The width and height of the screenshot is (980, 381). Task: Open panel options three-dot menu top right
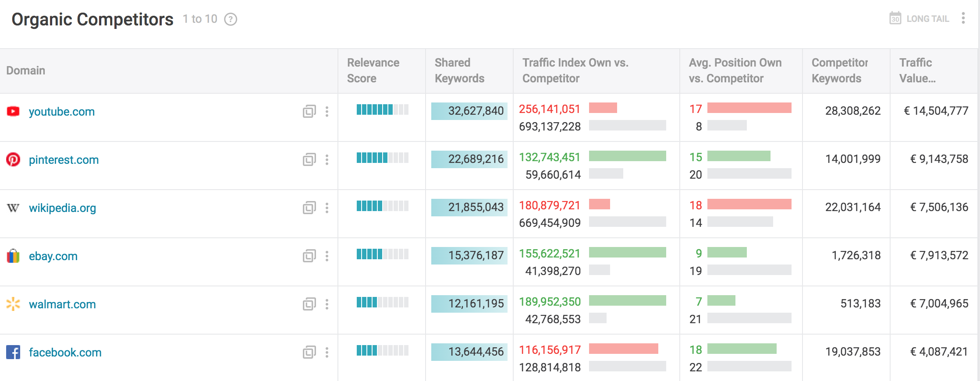point(963,18)
